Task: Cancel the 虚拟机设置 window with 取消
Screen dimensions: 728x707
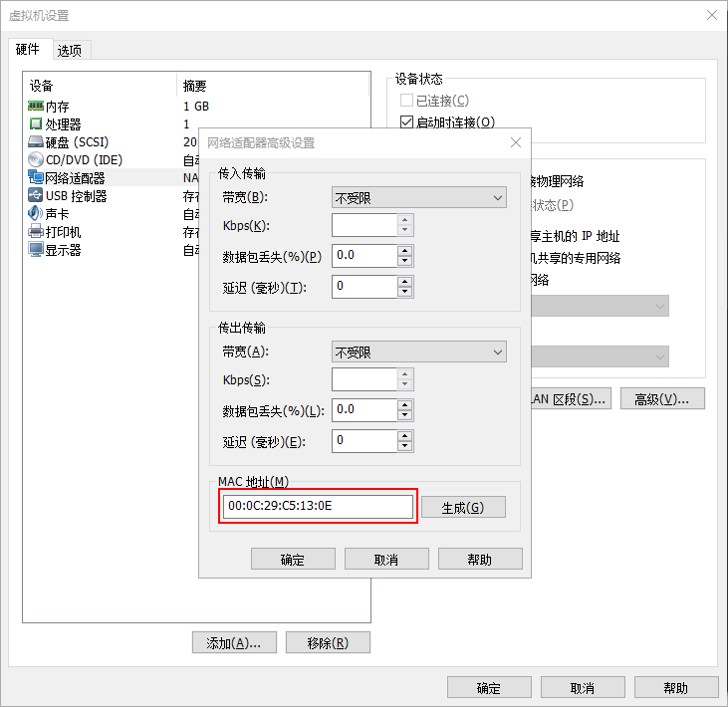Action: [x=583, y=687]
